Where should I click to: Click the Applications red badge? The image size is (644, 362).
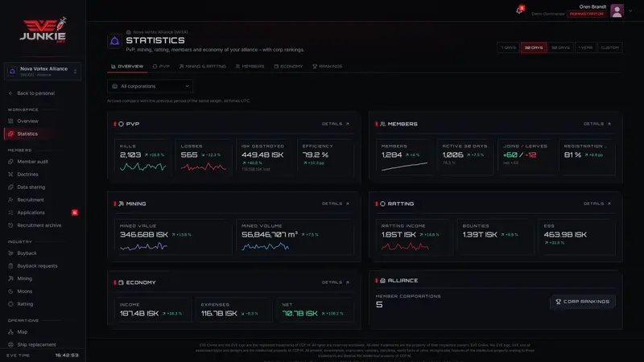(75, 212)
